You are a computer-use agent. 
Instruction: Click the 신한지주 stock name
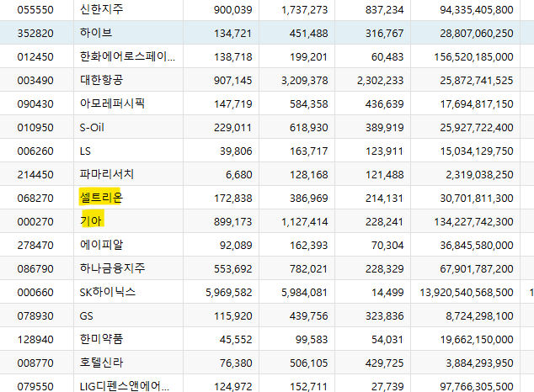click(101, 9)
